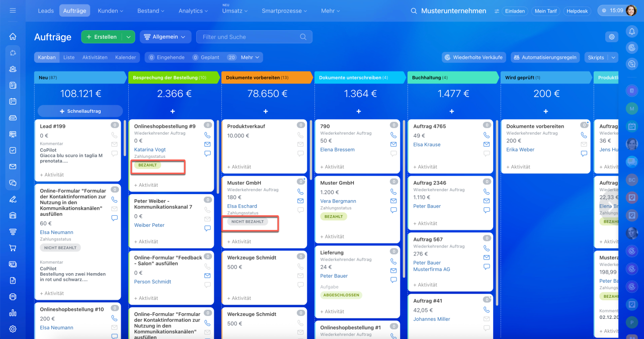Switch to Liste view
Screen dimensions: 644x339
69,57
